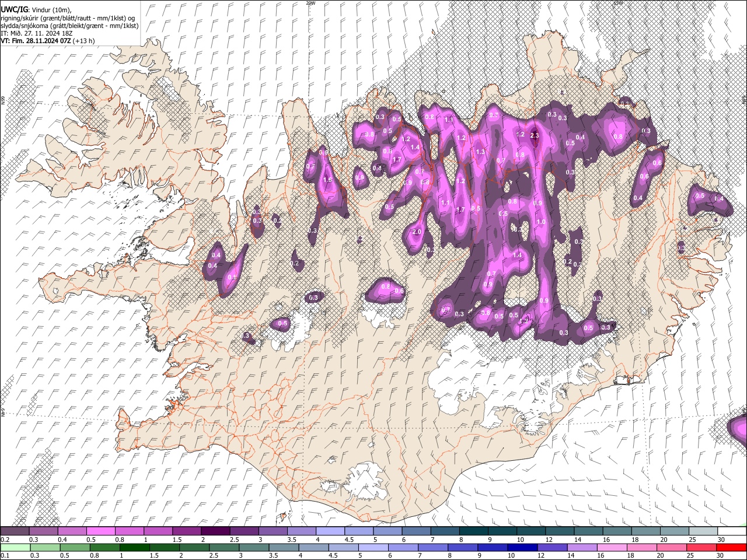Click the 1.0 snowfall value on the map
This screenshot has width=747, height=560.
541,222
